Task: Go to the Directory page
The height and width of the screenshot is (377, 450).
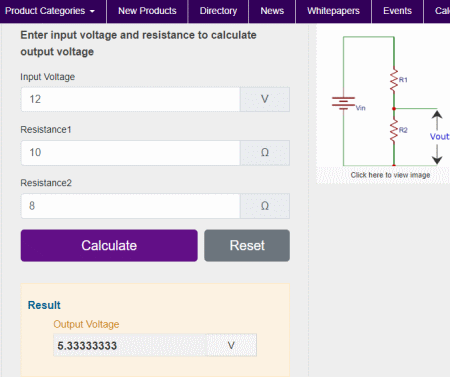Action: tap(218, 11)
